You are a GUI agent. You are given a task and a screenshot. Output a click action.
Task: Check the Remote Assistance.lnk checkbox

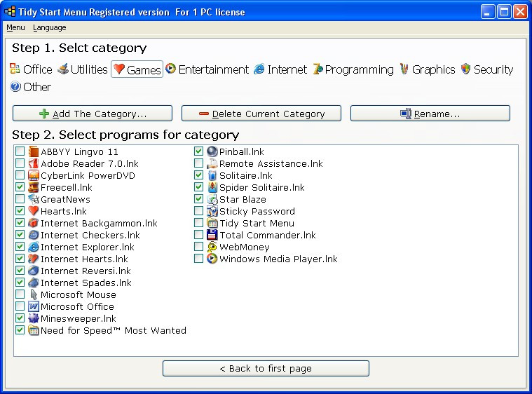pyautogui.click(x=198, y=163)
